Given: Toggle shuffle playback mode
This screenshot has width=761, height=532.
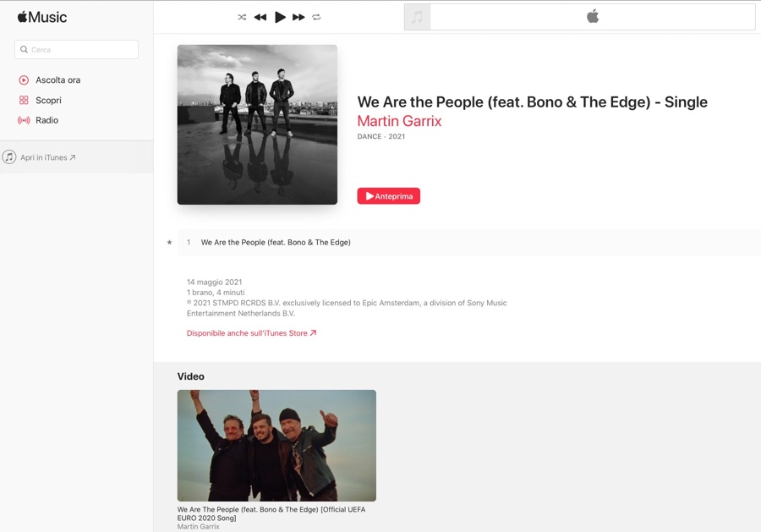Looking at the screenshot, I should (242, 17).
